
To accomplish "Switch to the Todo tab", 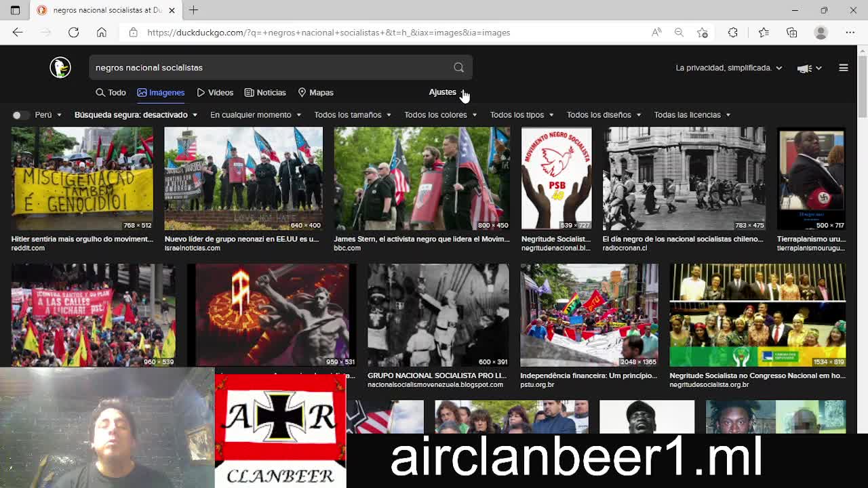I will coord(111,93).
